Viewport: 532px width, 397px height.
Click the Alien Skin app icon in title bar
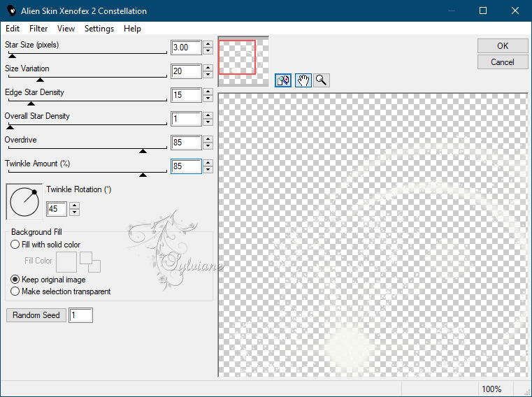click(12, 10)
